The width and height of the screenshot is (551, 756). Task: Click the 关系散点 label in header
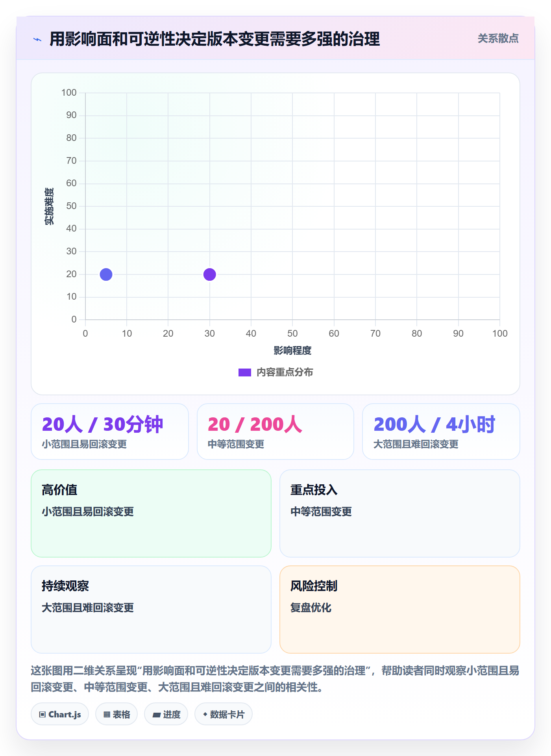click(498, 39)
